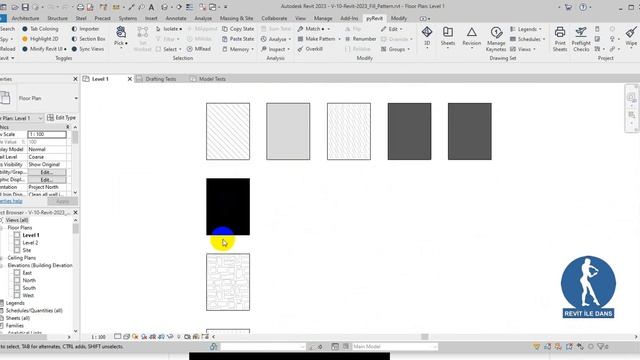Toggle Sync Views
Image resolution: width=640 pixels, height=360 pixels.
[x=87, y=49]
